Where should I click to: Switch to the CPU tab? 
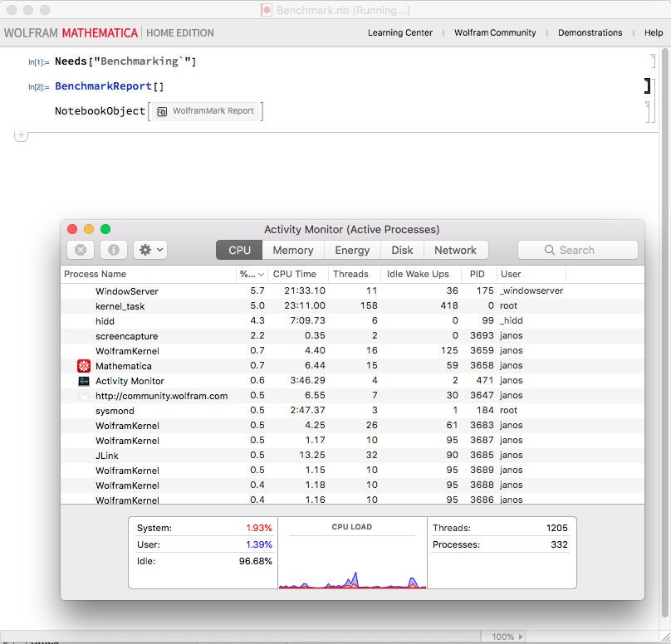239,250
